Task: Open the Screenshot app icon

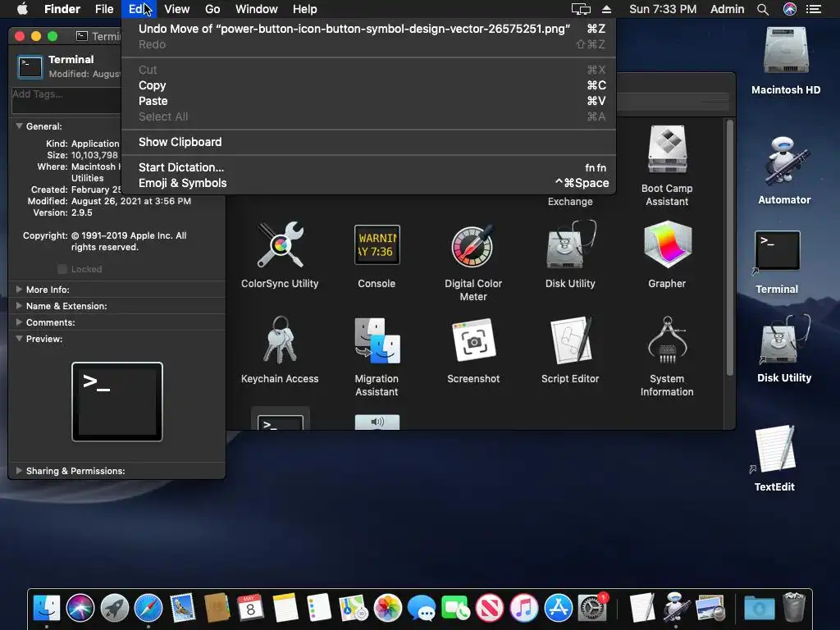Action: click(473, 340)
